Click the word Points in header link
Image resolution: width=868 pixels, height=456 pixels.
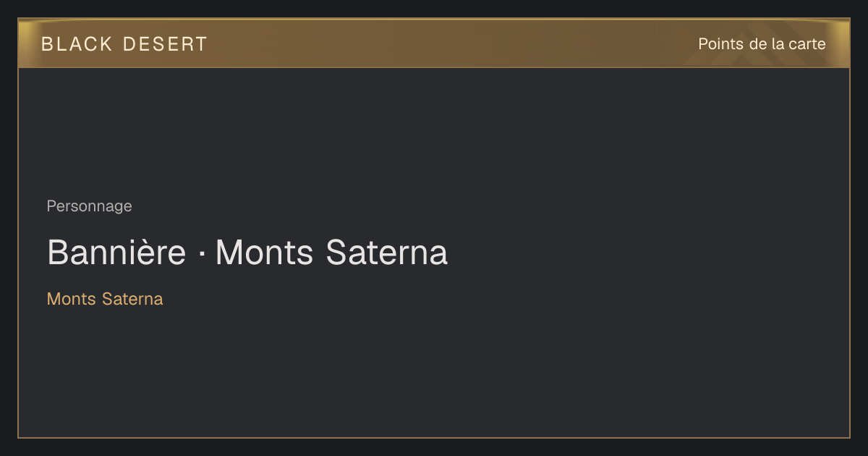(x=721, y=44)
